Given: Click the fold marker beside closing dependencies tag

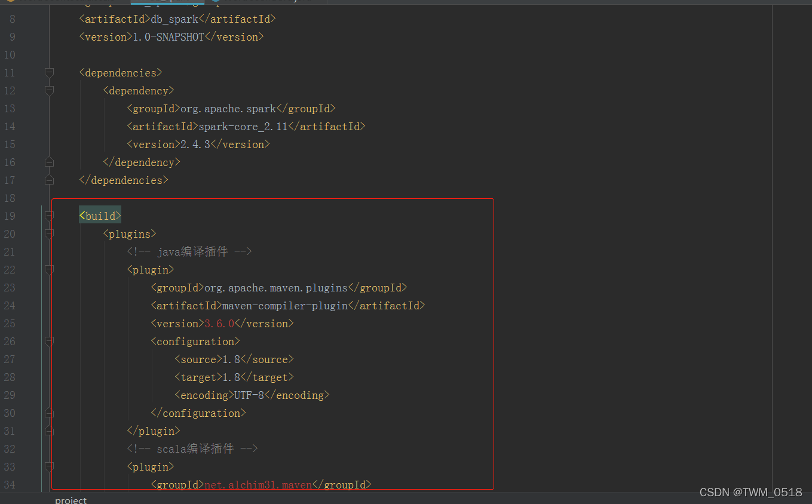Looking at the screenshot, I should [49, 180].
